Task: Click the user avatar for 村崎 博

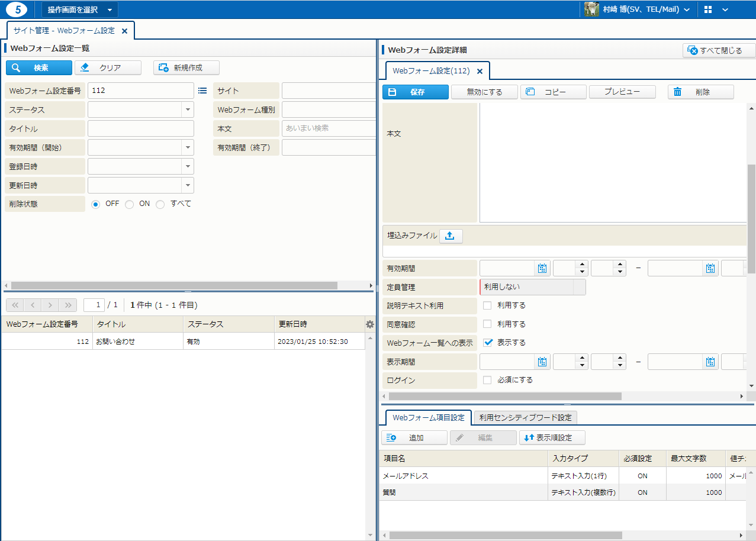Action: (591, 9)
